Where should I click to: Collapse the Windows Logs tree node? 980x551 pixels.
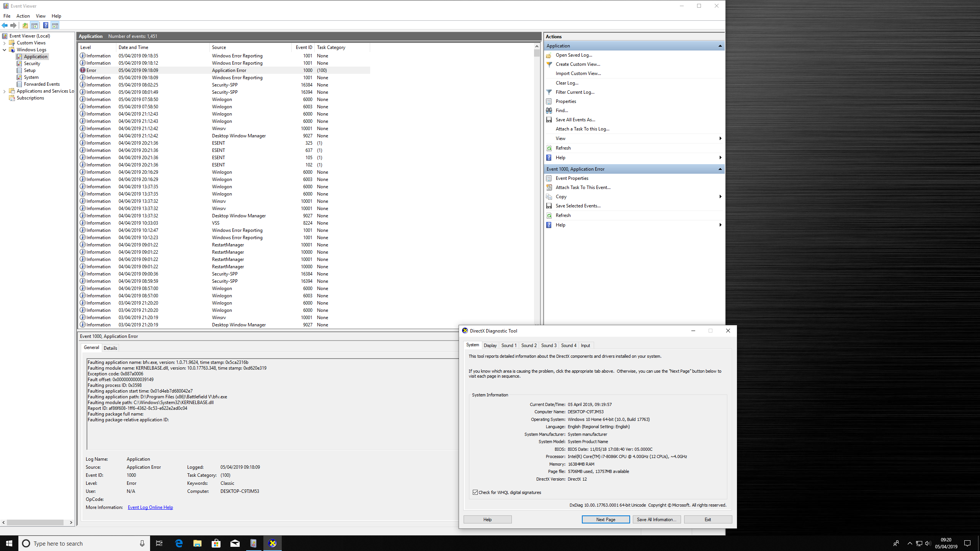pos(4,50)
